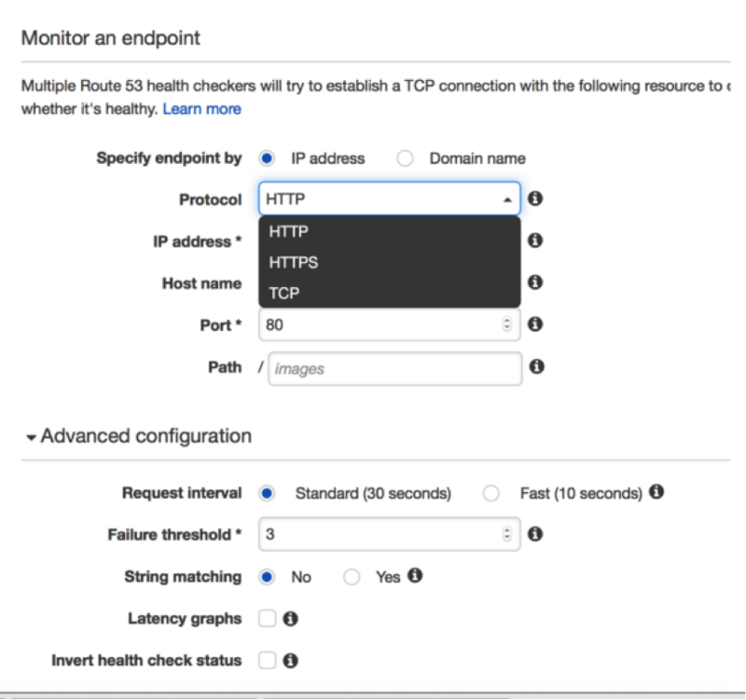Viewport: 746px width, 700px height.
Task: Check the Invert health check status box
Action: [x=267, y=660]
